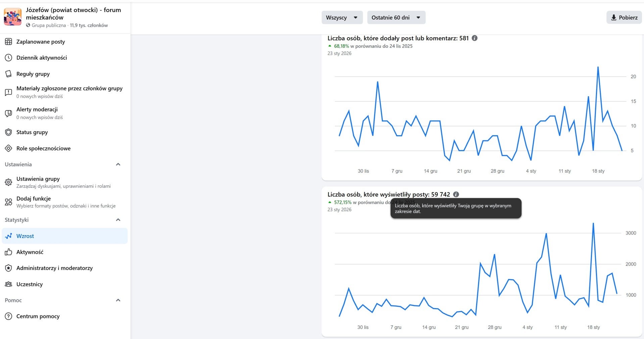
Task: Collapse the Pomoc section
Action: (118, 300)
